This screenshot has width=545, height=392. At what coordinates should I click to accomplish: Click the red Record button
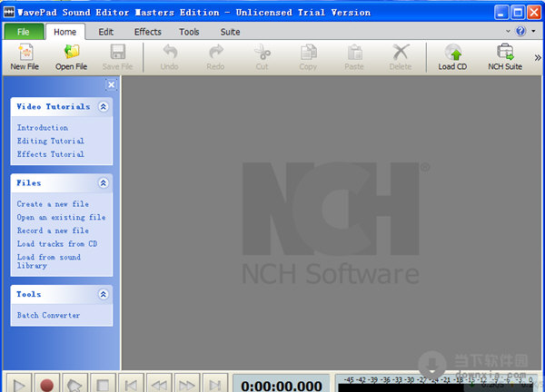47,383
